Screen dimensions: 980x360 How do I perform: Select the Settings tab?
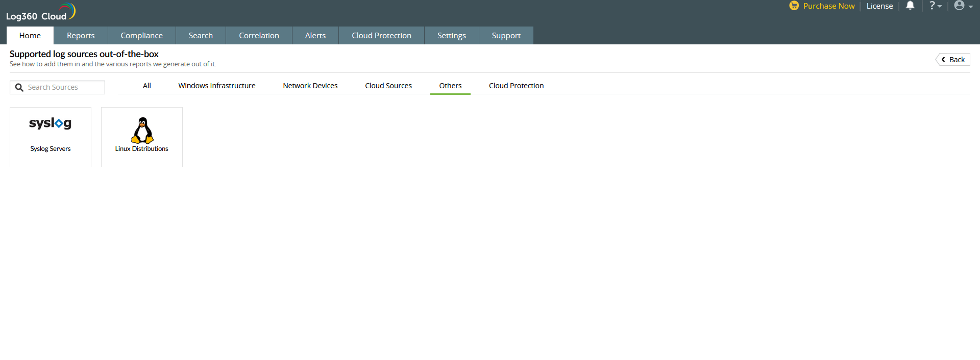point(451,36)
